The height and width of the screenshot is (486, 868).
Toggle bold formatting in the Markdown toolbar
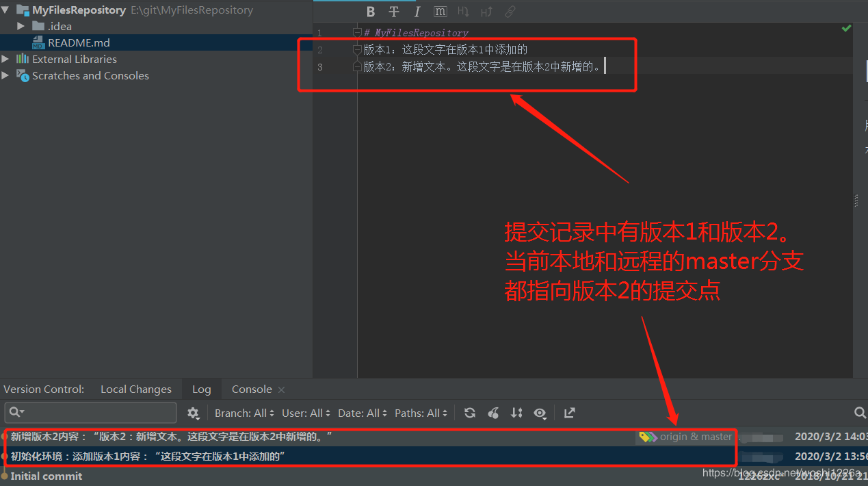point(370,12)
